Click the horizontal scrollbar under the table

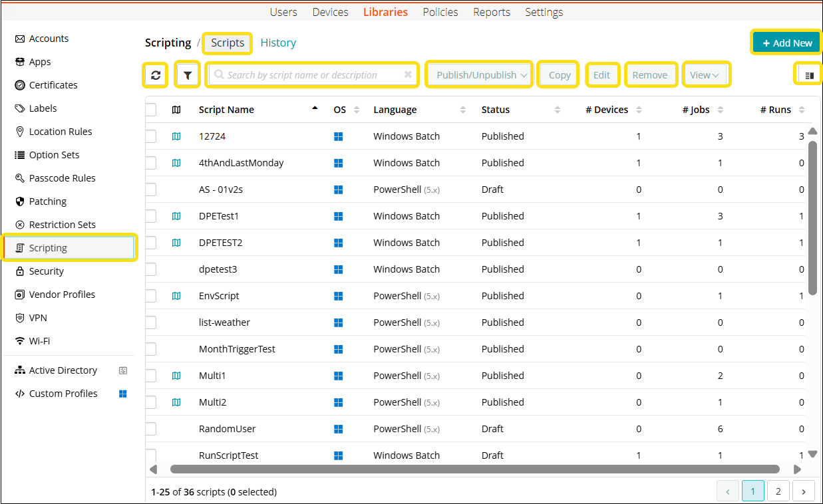[474, 469]
